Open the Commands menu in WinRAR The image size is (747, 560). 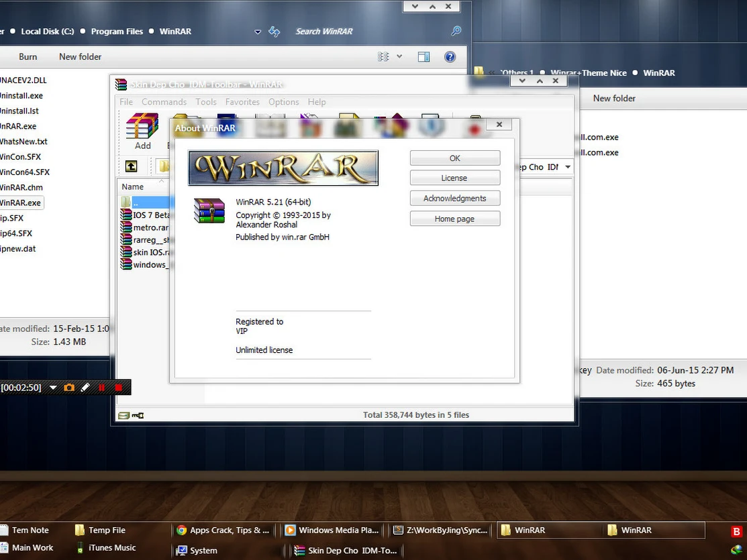(x=164, y=102)
